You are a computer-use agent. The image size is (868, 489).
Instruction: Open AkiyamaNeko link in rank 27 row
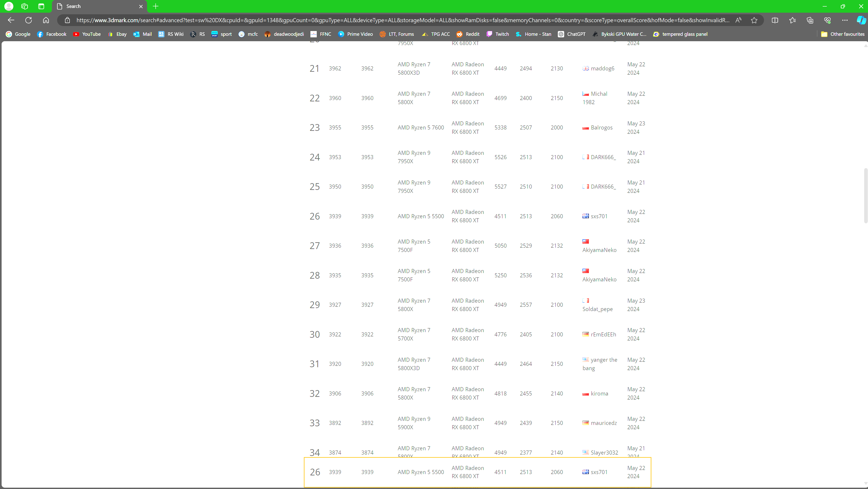(x=600, y=250)
